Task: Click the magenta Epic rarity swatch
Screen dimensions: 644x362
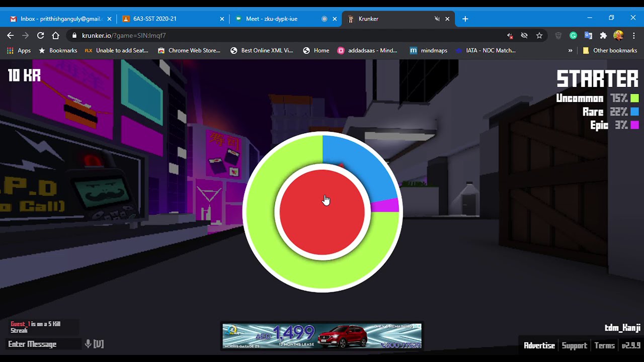Action: coord(634,125)
